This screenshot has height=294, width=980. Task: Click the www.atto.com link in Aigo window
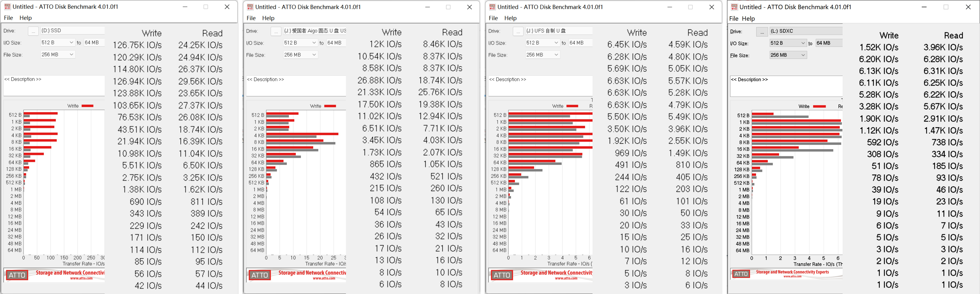[324, 278]
